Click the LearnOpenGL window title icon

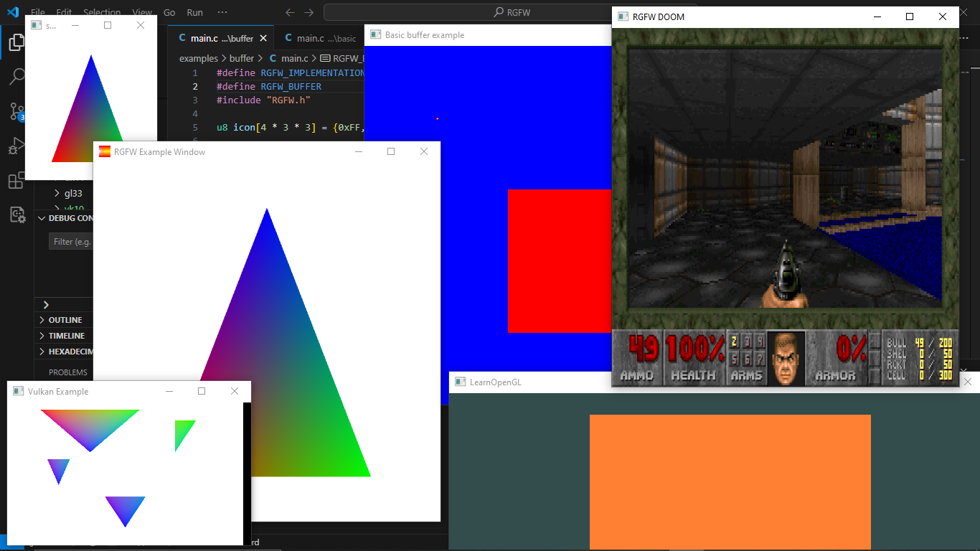coord(460,382)
